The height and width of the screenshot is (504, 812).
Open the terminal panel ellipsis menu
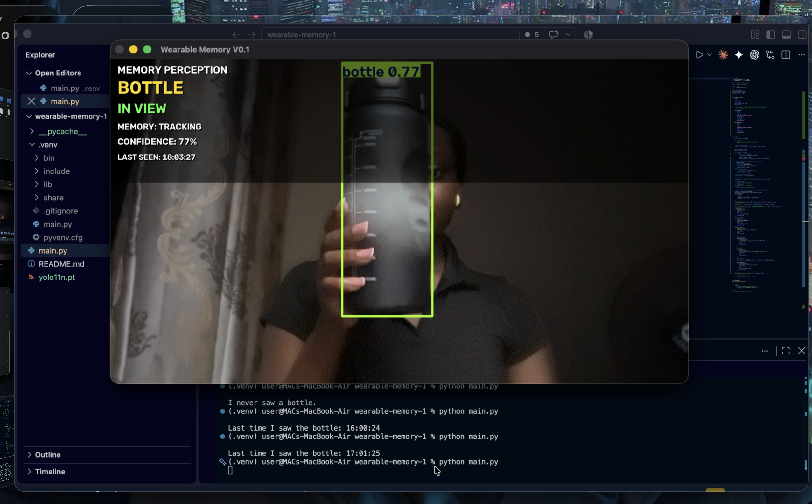click(765, 351)
